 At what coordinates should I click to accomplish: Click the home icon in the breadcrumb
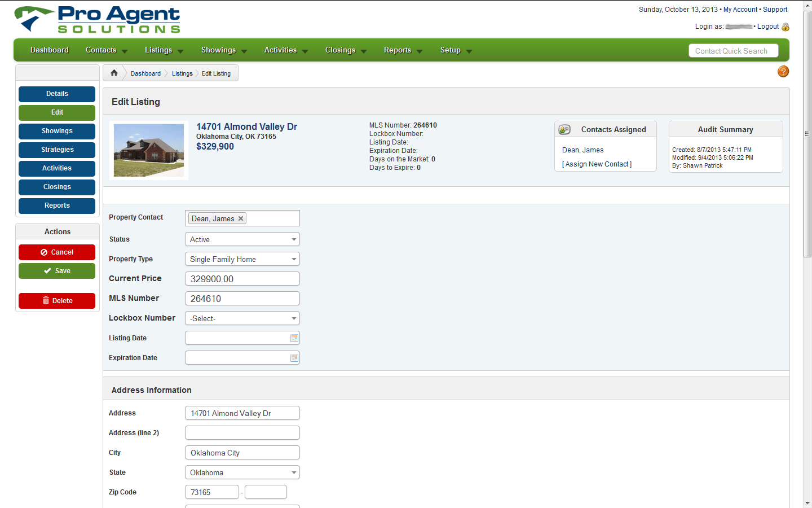pos(113,72)
